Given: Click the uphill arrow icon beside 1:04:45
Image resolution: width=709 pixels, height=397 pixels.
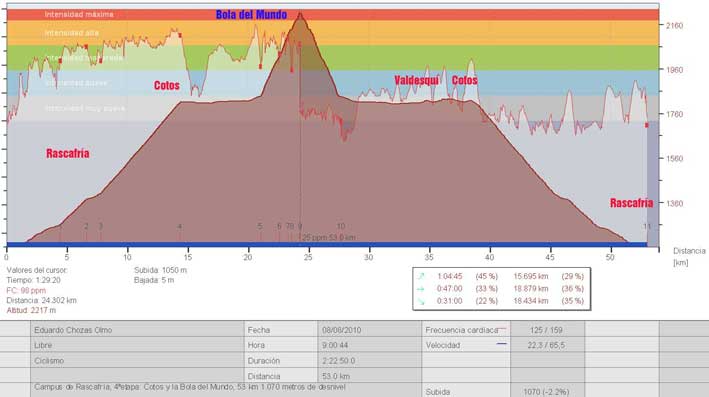Looking at the screenshot, I should click(x=421, y=276).
